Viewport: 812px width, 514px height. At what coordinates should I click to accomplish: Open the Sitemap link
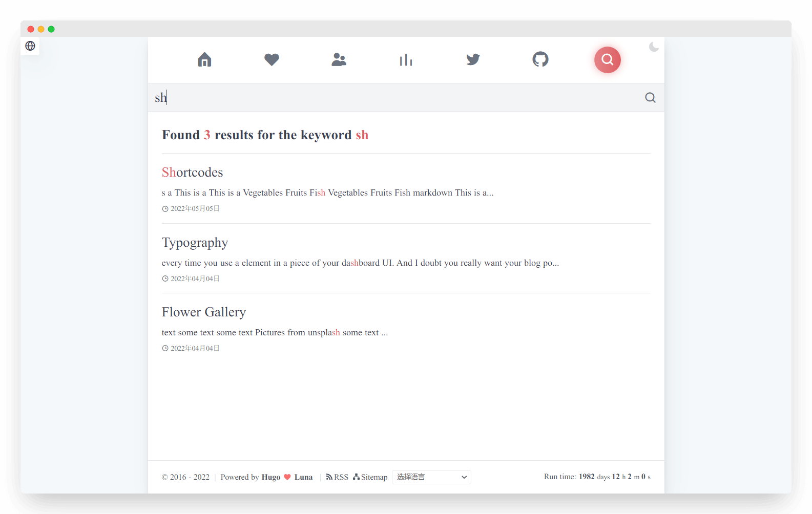(x=370, y=477)
